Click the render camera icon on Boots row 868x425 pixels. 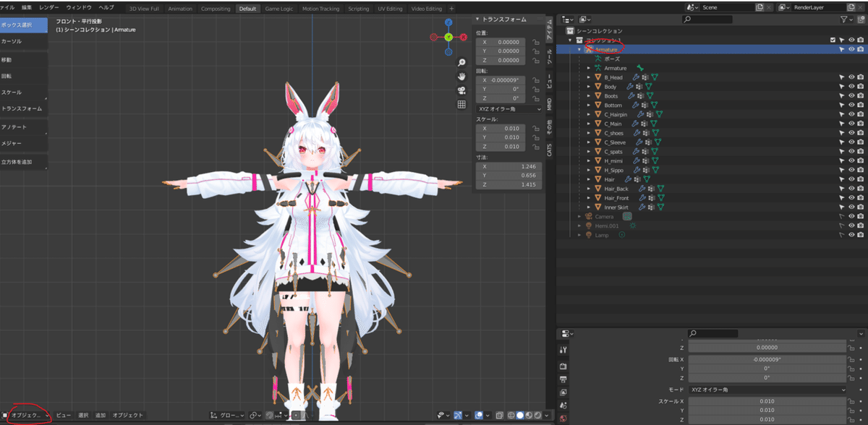pos(861,96)
